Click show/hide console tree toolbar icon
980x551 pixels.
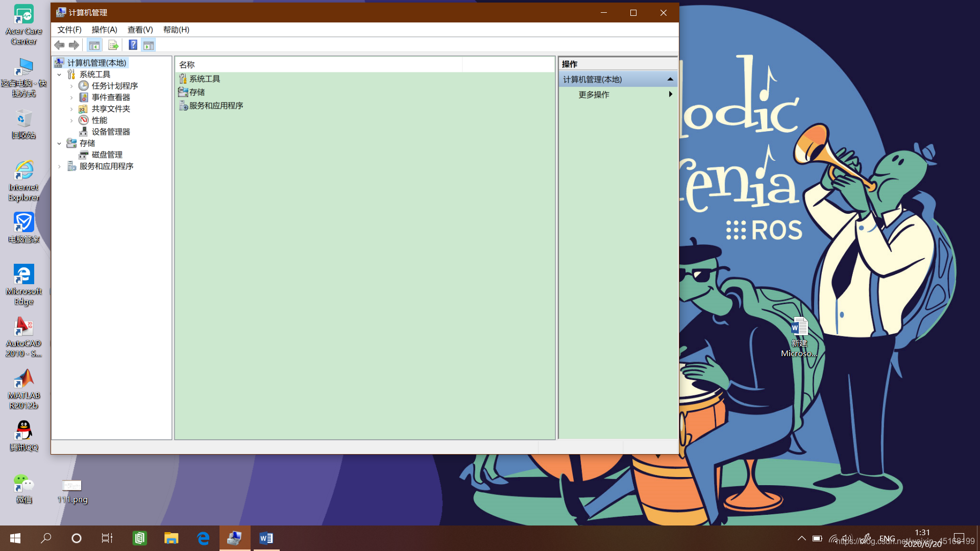(x=94, y=45)
